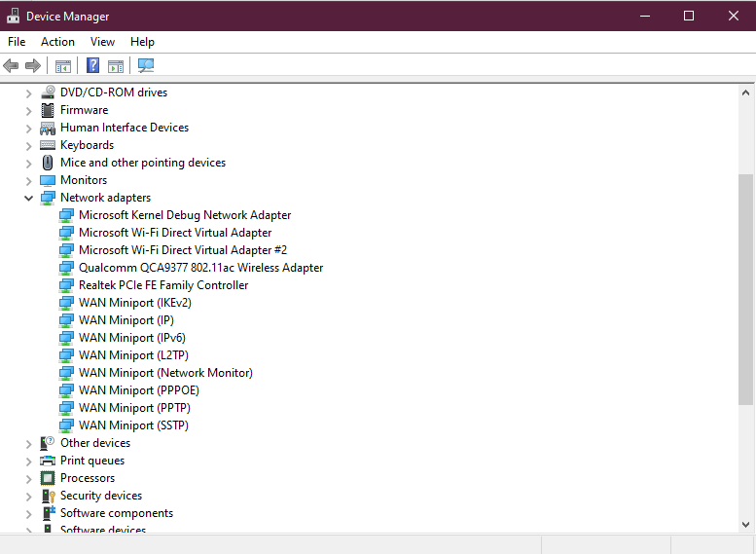Open the File menu

pyautogui.click(x=17, y=42)
